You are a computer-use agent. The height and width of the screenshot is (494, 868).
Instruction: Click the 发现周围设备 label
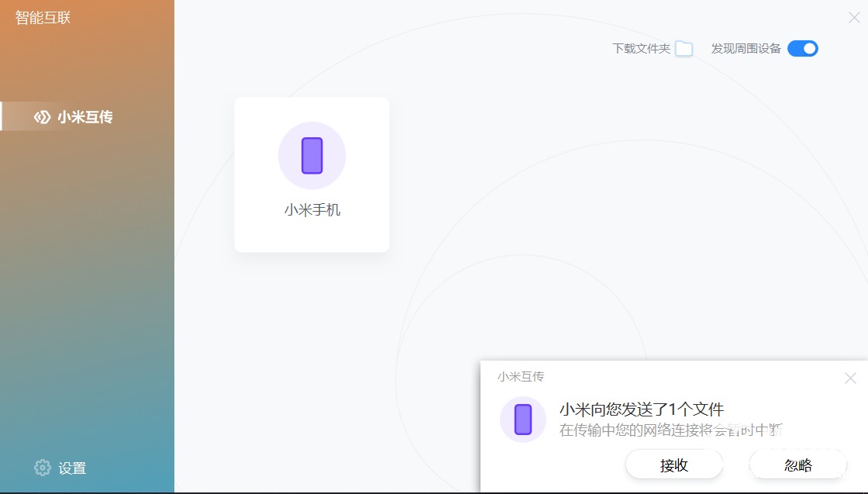pos(746,49)
